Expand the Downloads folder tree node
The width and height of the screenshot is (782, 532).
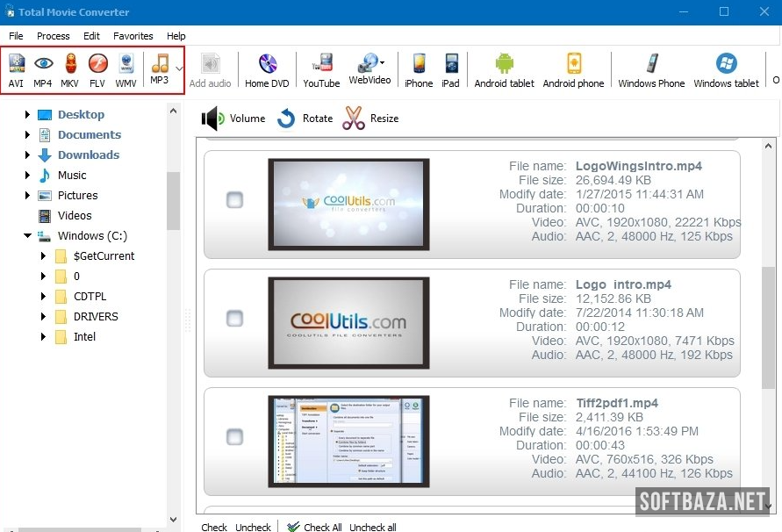pos(27,155)
